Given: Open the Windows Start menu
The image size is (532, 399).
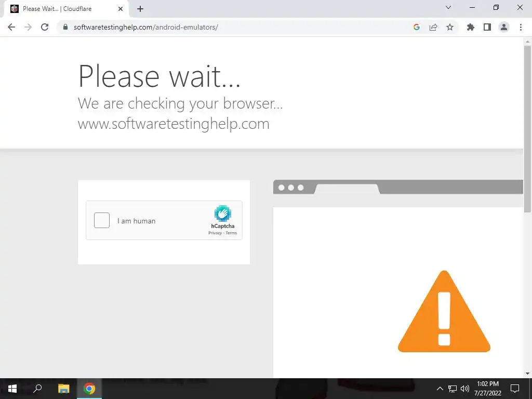Looking at the screenshot, I should click(x=12, y=389).
